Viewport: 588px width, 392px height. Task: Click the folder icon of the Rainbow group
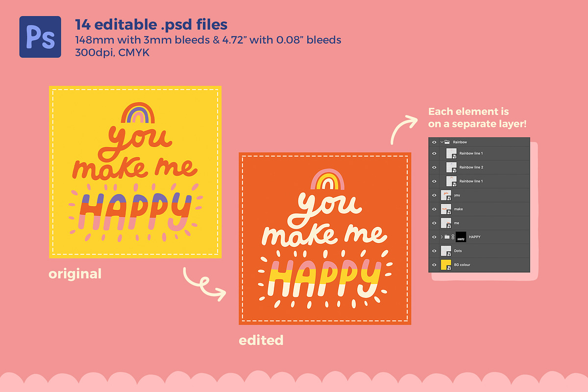click(x=447, y=142)
